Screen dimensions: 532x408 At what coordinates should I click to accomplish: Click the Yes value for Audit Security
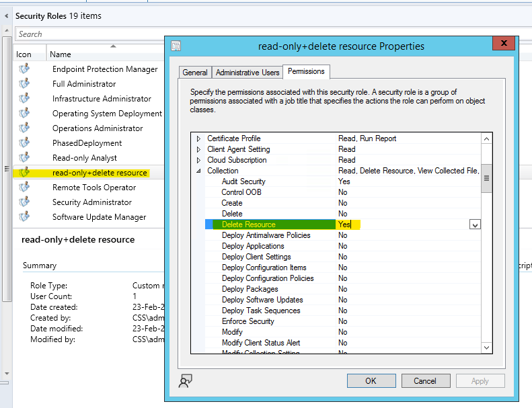click(344, 181)
